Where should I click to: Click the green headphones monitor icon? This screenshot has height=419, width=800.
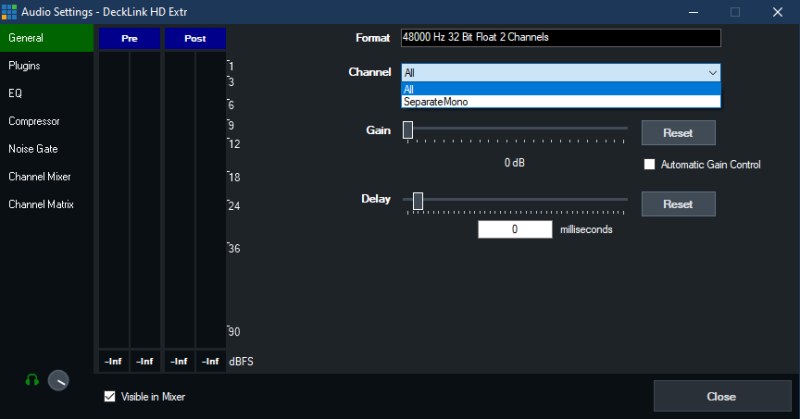click(x=32, y=380)
